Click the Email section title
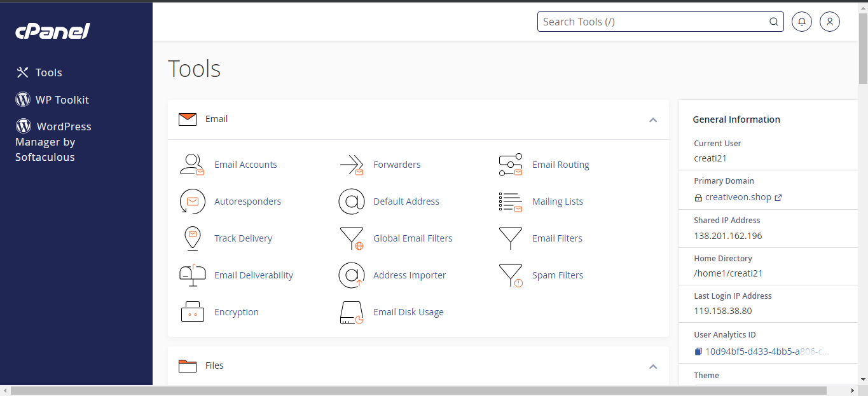The width and height of the screenshot is (868, 396). (216, 119)
